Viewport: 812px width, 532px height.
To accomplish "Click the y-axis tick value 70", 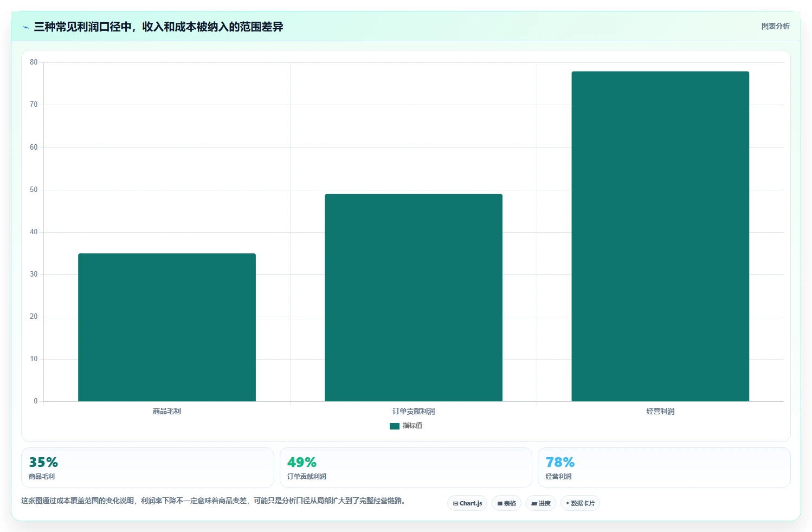I will (x=34, y=105).
